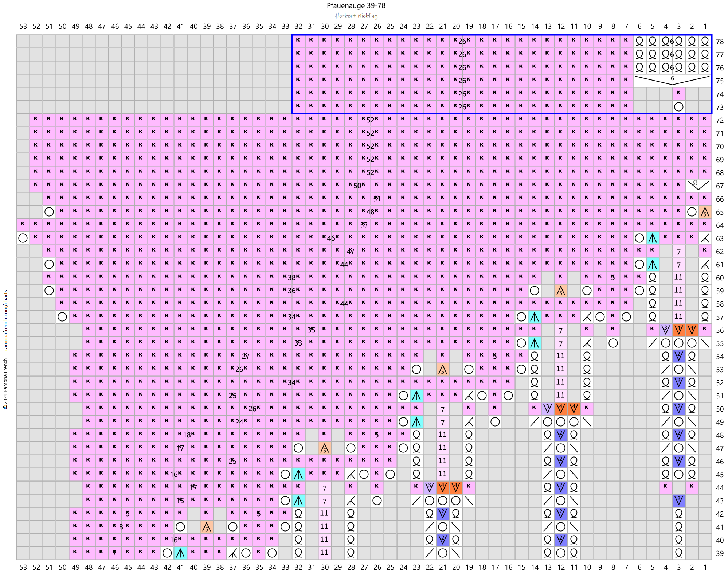
Task: Select the wide 6-stitch decrease symbol in row 75
Action: pos(672,80)
